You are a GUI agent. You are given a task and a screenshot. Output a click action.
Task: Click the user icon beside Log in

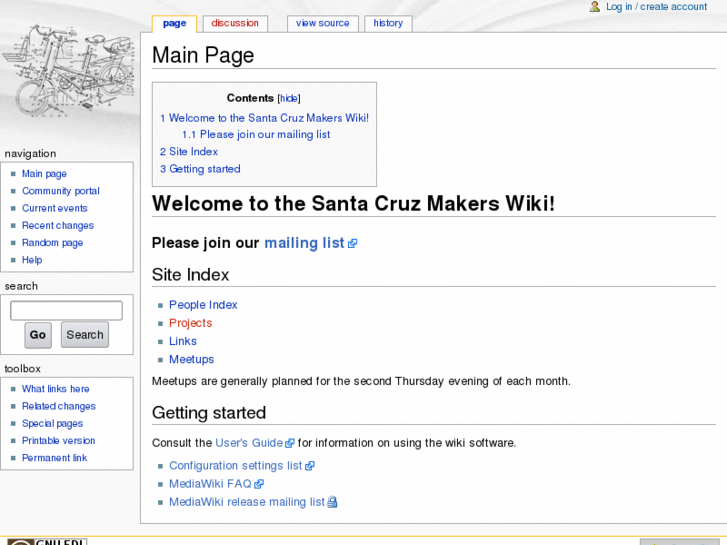pos(594,6)
